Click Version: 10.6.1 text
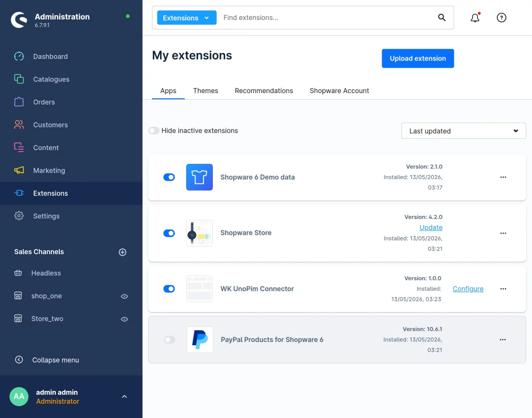Image resolution: width=532 pixels, height=418 pixels. [422, 329]
